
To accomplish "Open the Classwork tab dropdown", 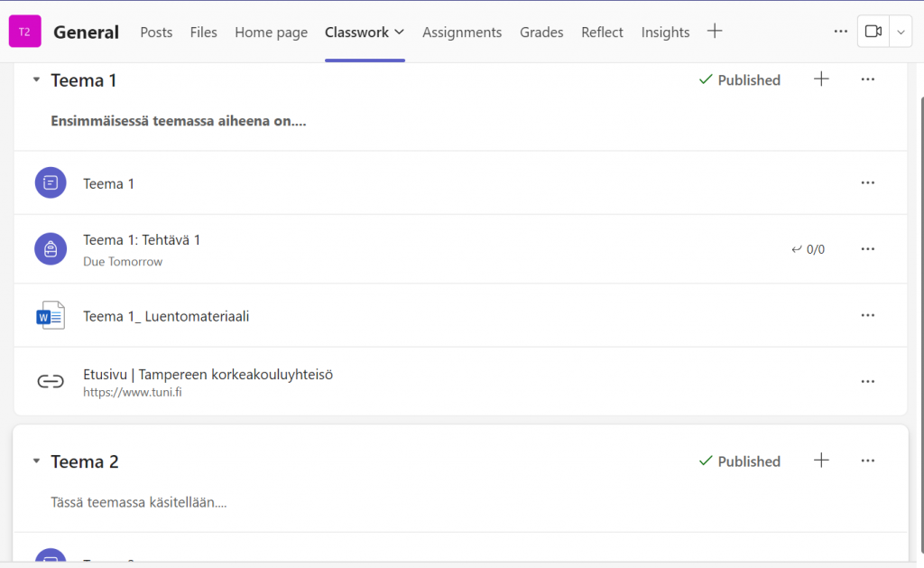I will (x=399, y=32).
